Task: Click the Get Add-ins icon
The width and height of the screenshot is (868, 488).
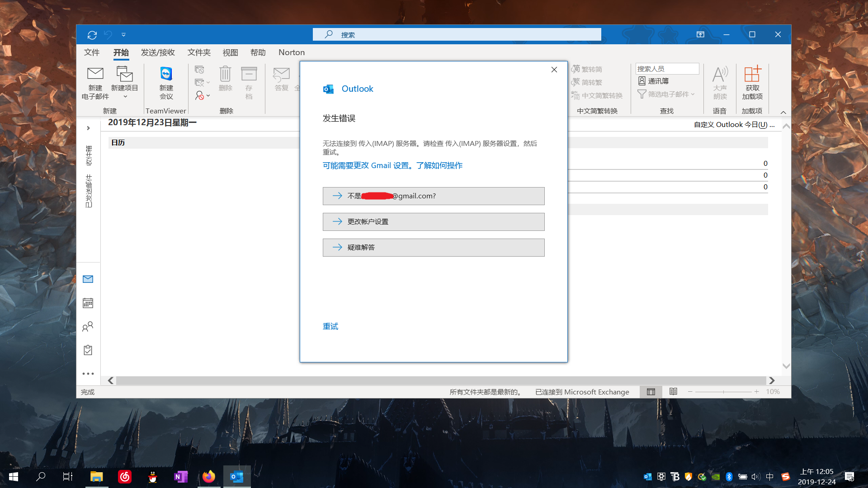Action: tap(752, 73)
